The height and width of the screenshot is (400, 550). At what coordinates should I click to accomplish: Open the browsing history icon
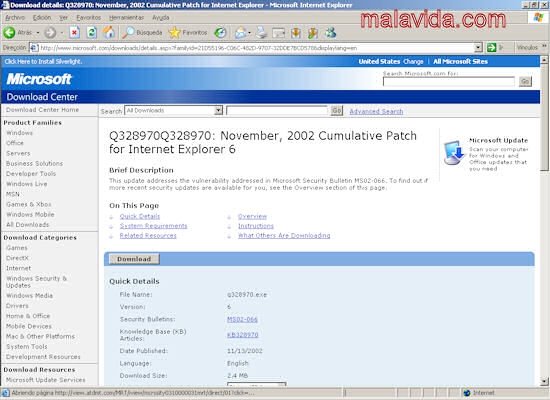[x=220, y=33]
